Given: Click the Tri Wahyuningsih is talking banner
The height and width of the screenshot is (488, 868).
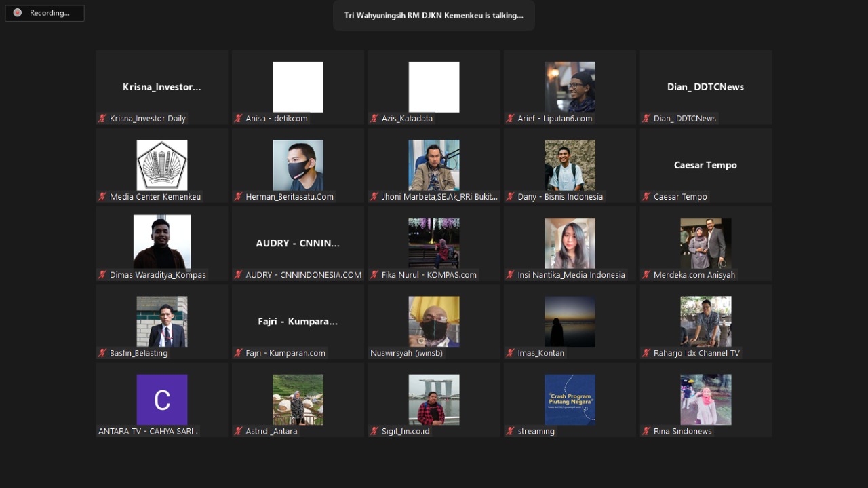Looking at the screenshot, I should coord(434,15).
